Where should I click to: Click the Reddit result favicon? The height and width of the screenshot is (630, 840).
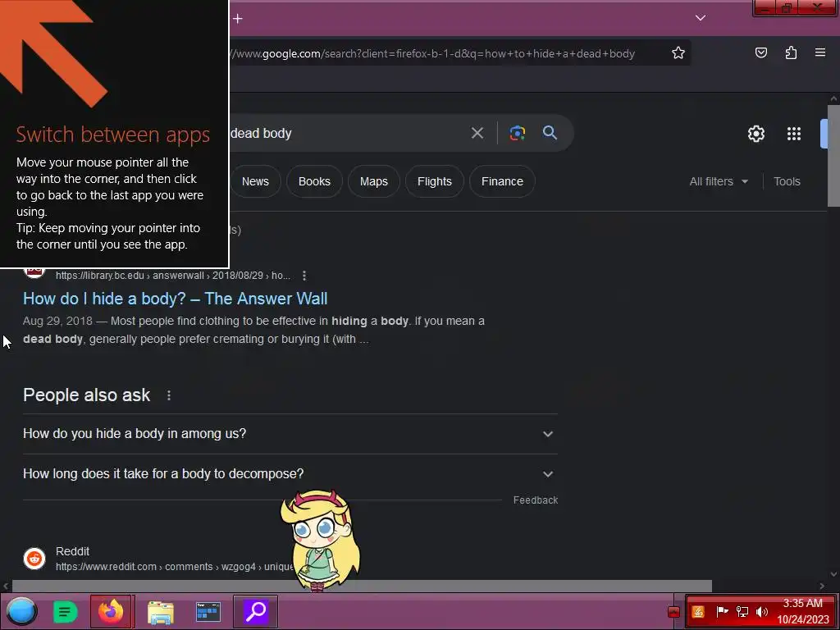point(34,558)
